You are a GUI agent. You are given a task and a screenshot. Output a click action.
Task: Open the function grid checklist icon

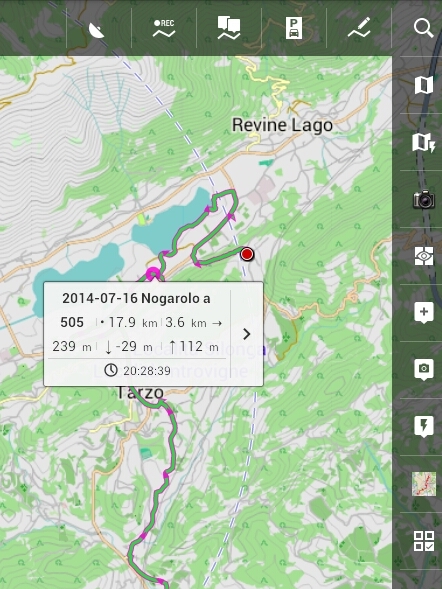[x=424, y=541]
